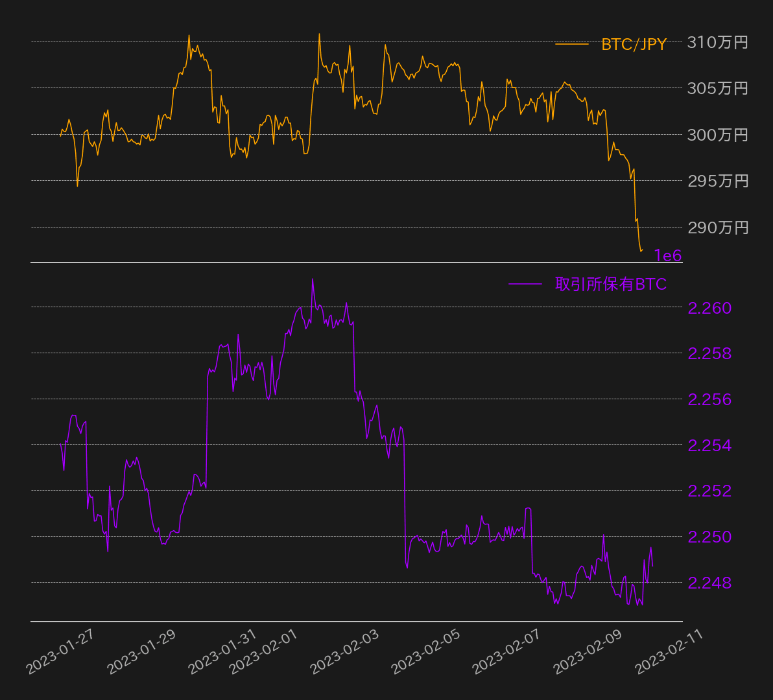Select the 290万円 y-axis label
The image size is (773, 700).
pos(717,227)
